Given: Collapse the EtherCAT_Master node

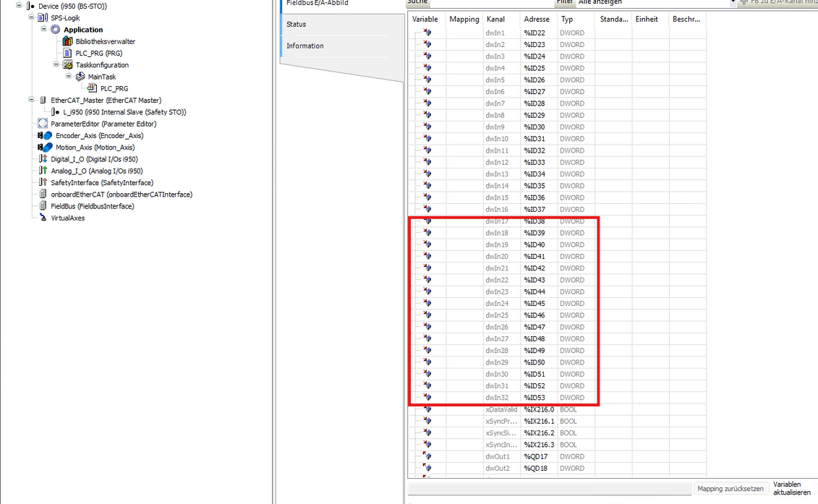Looking at the screenshot, I should click(31, 100).
